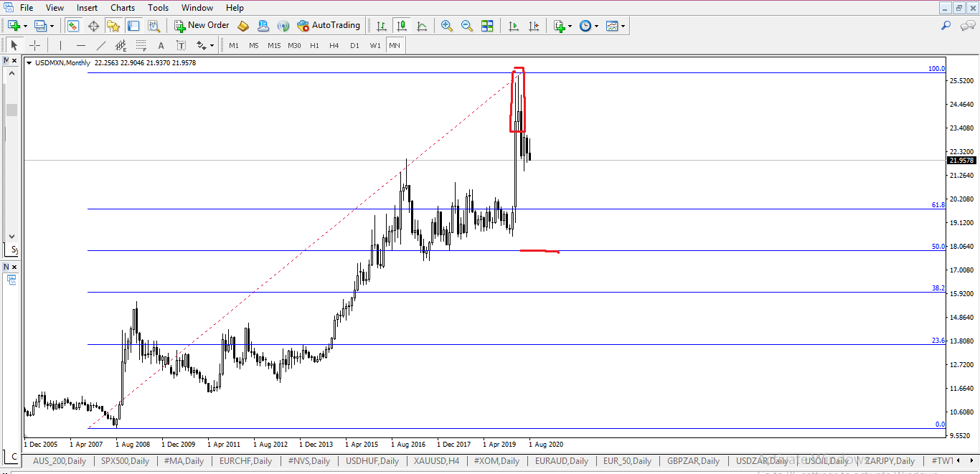
Task: Open the Tools menu
Action: (159, 8)
